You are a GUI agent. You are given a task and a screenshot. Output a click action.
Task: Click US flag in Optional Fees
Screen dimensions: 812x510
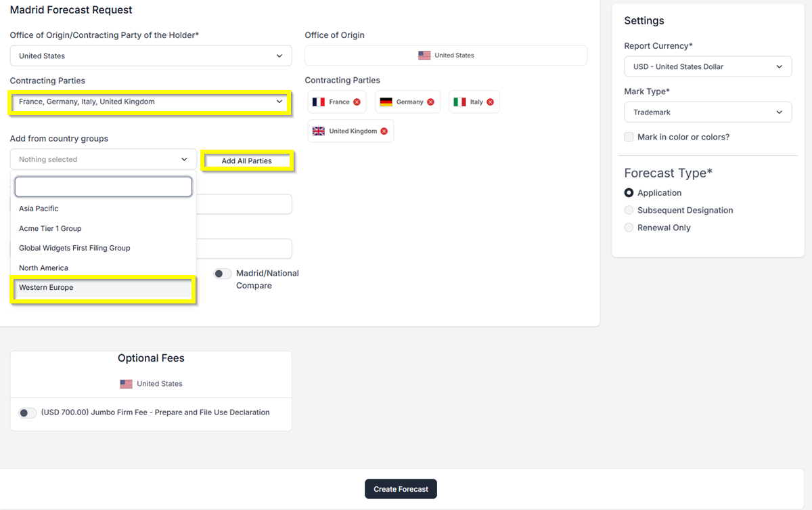(127, 384)
